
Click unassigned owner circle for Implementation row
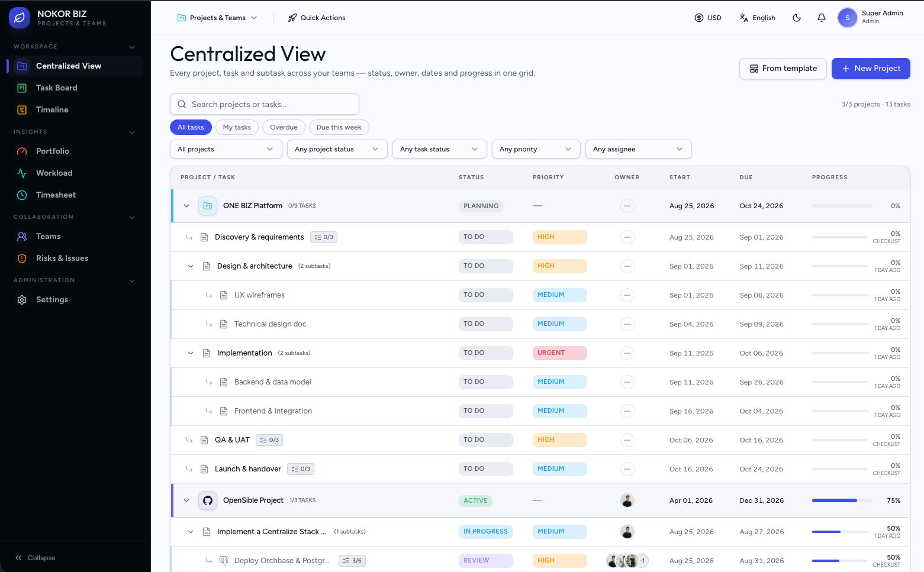627,353
